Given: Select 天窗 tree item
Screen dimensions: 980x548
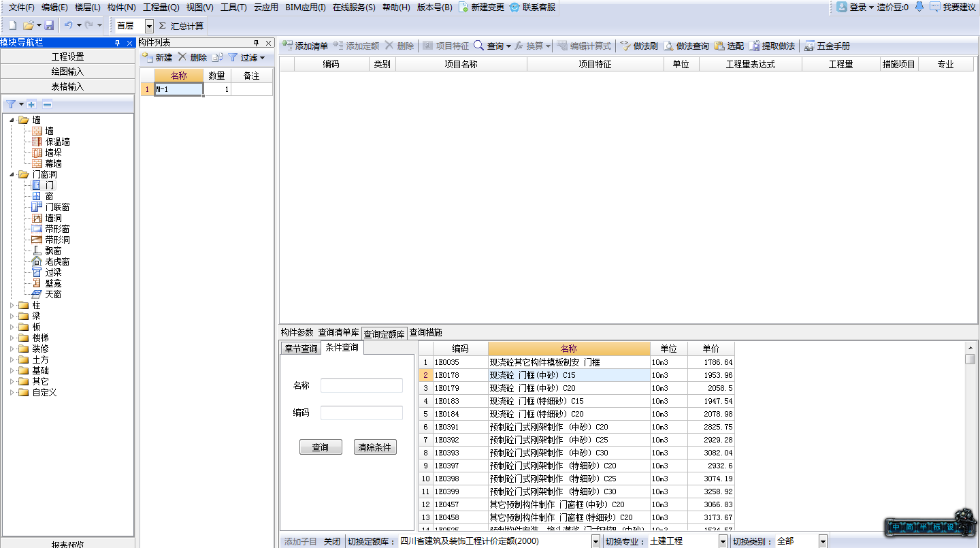Looking at the screenshot, I should click(53, 294).
